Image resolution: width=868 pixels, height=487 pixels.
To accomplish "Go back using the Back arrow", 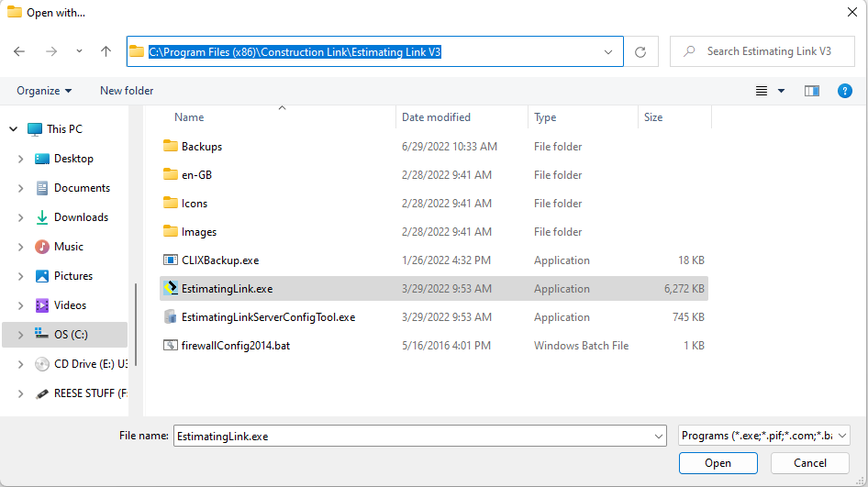I will point(19,51).
